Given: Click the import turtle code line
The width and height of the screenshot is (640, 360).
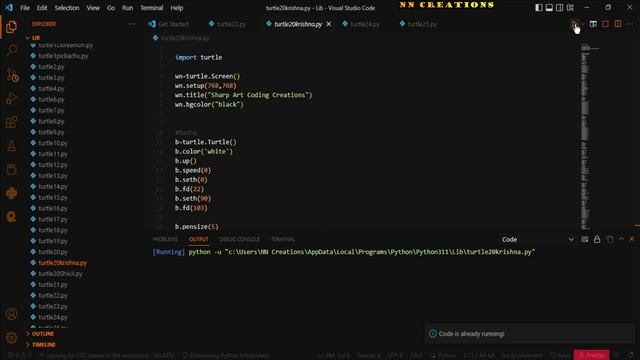Looking at the screenshot, I should [199, 58].
